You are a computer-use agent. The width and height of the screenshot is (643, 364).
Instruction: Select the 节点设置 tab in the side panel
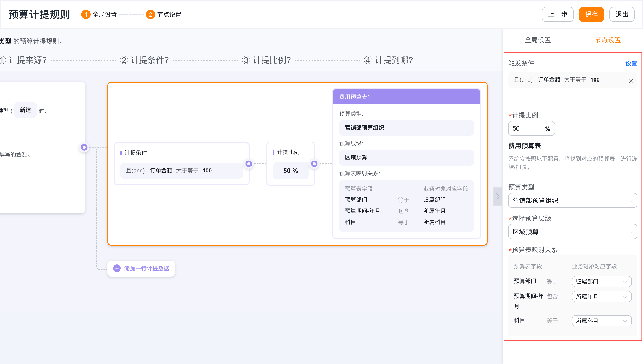pyautogui.click(x=608, y=40)
